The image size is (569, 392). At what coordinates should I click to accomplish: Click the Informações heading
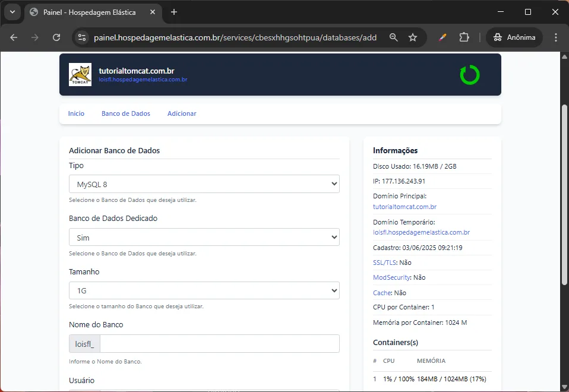(x=395, y=151)
